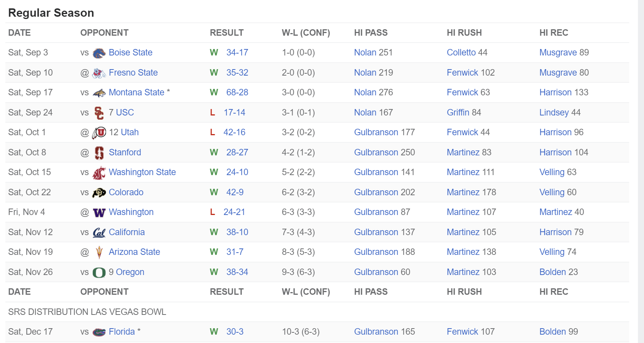Click the California Cal script logo
Image resolution: width=644 pixels, height=343 pixels.
tap(99, 232)
